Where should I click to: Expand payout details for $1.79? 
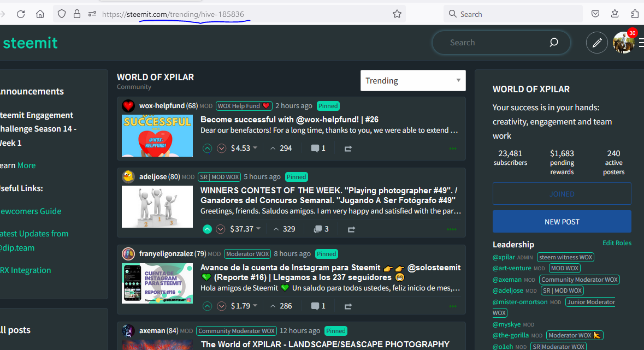[255, 306]
